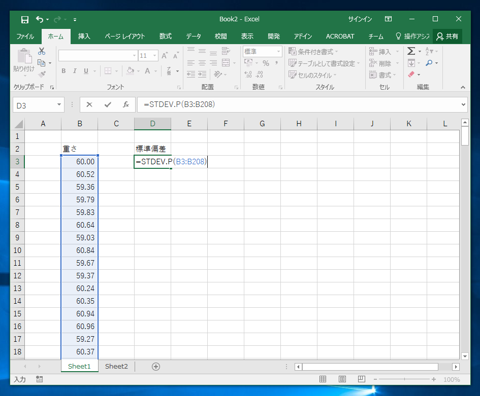Toggle Center alignment icon

[202, 63]
